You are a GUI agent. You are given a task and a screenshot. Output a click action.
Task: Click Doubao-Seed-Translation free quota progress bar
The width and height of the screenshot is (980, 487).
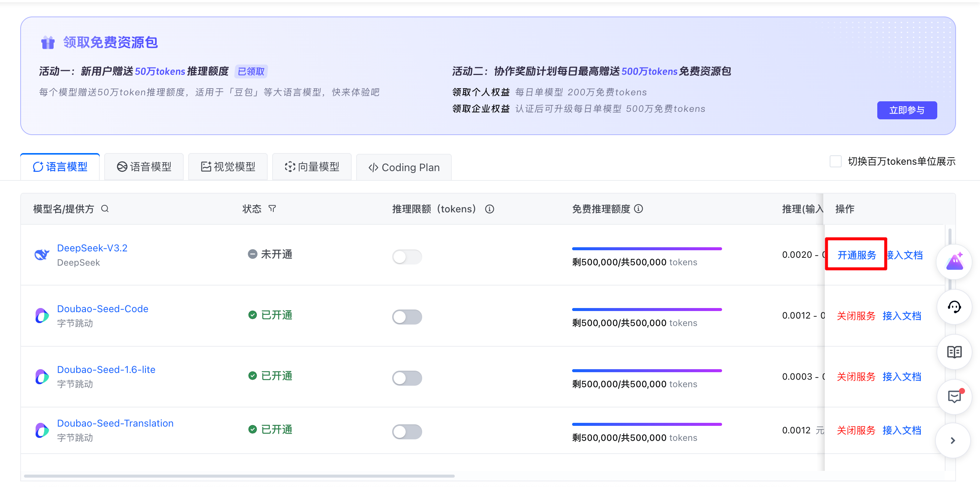(647, 424)
